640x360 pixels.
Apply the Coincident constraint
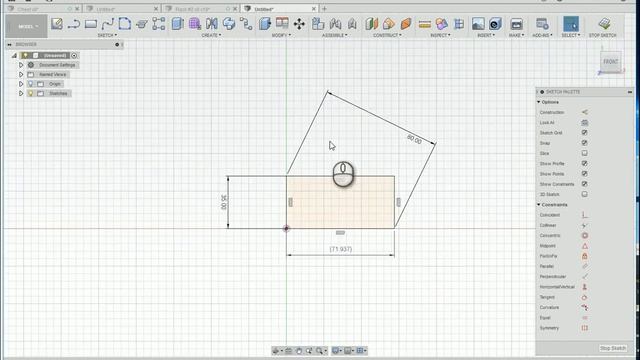pyautogui.click(x=584, y=215)
